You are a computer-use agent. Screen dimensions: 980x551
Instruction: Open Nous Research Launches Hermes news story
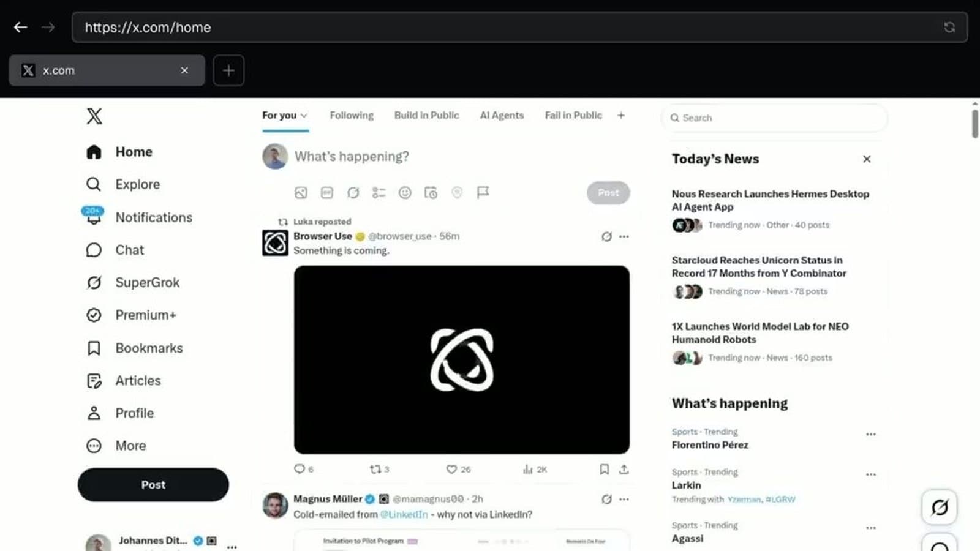(x=770, y=200)
